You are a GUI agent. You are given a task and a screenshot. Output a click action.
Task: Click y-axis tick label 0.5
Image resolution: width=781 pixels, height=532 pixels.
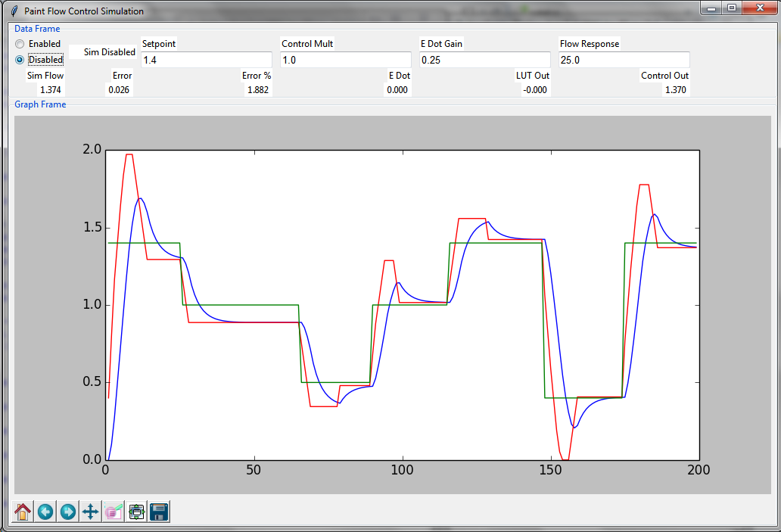pyautogui.click(x=92, y=382)
